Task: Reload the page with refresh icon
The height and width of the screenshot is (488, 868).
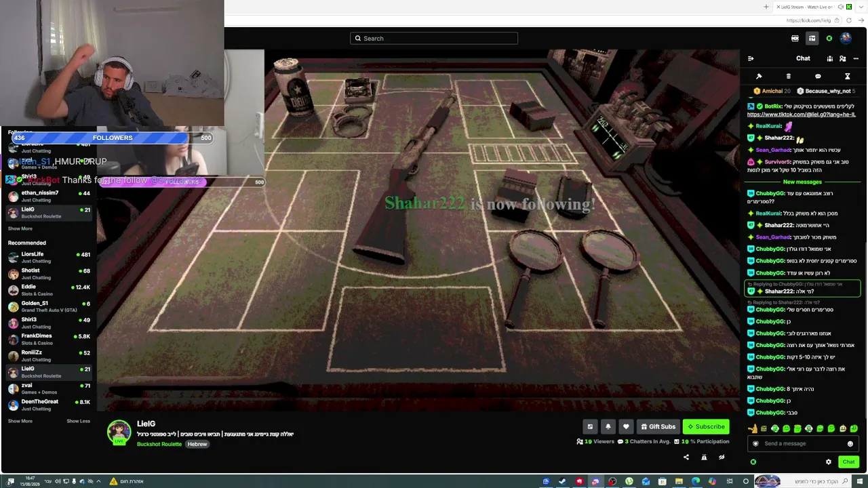Action: pyautogui.click(x=848, y=20)
